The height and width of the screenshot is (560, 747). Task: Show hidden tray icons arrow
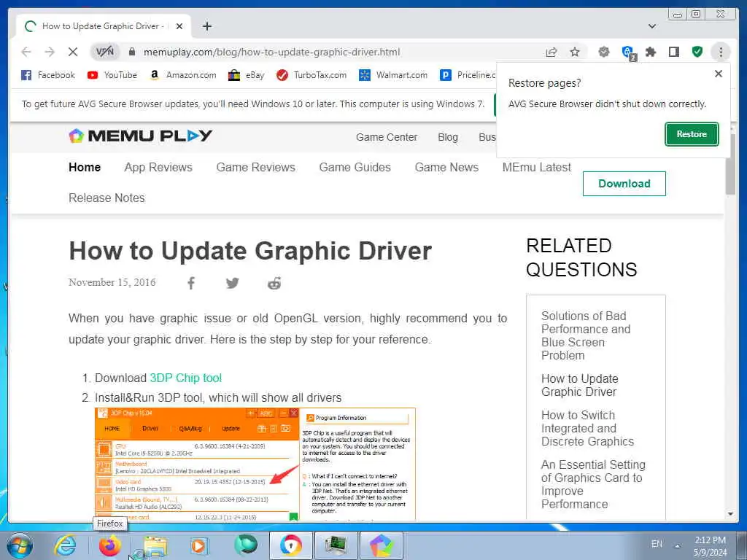click(x=677, y=546)
